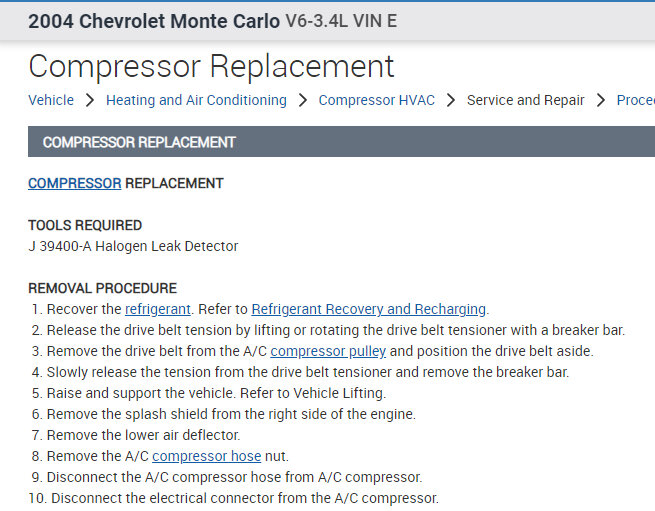Click the REMOVAL PROCEDURE heading
This screenshot has width=655, height=511.
pyautogui.click(x=102, y=288)
